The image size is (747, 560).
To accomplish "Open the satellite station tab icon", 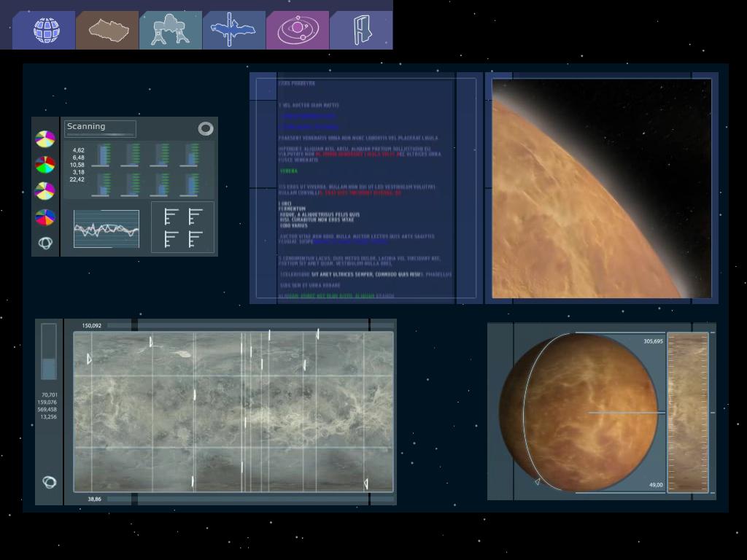I will click(x=234, y=31).
